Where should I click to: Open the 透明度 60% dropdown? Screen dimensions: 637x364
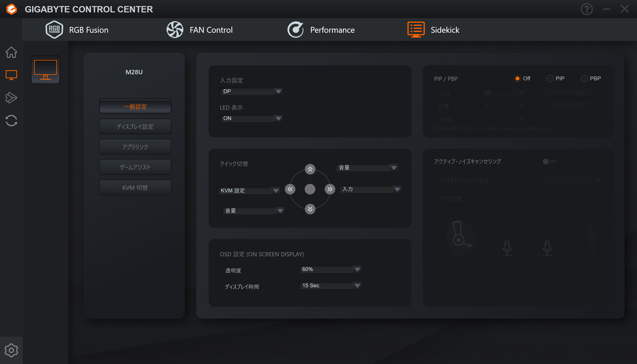(x=331, y=269)
